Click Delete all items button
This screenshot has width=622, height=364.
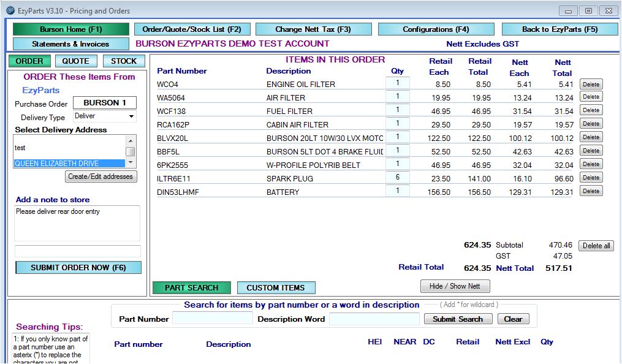tap(596, 246)
